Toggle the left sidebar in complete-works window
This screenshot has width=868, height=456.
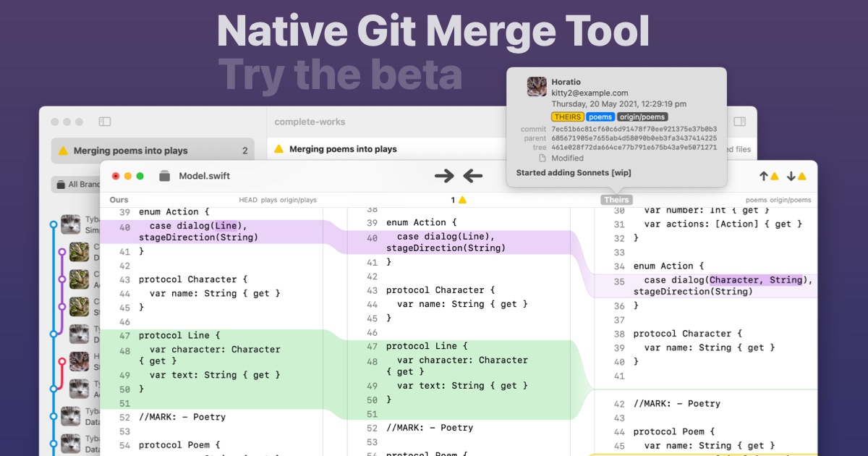105,122
